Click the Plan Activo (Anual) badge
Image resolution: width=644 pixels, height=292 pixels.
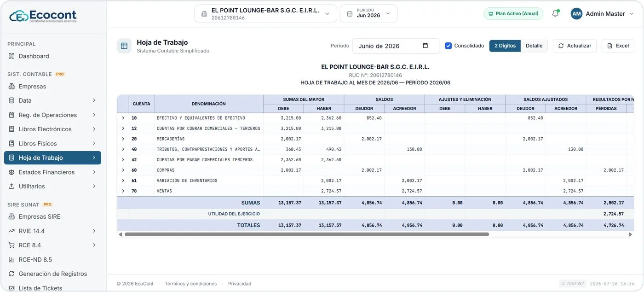[x=513, y=14]
